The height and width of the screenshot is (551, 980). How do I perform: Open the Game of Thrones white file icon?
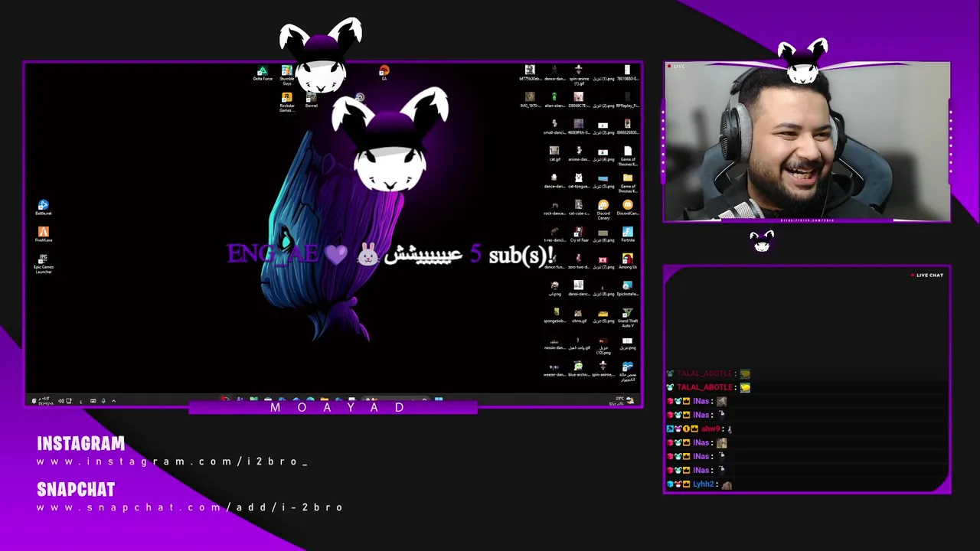[x=628, y=155]
